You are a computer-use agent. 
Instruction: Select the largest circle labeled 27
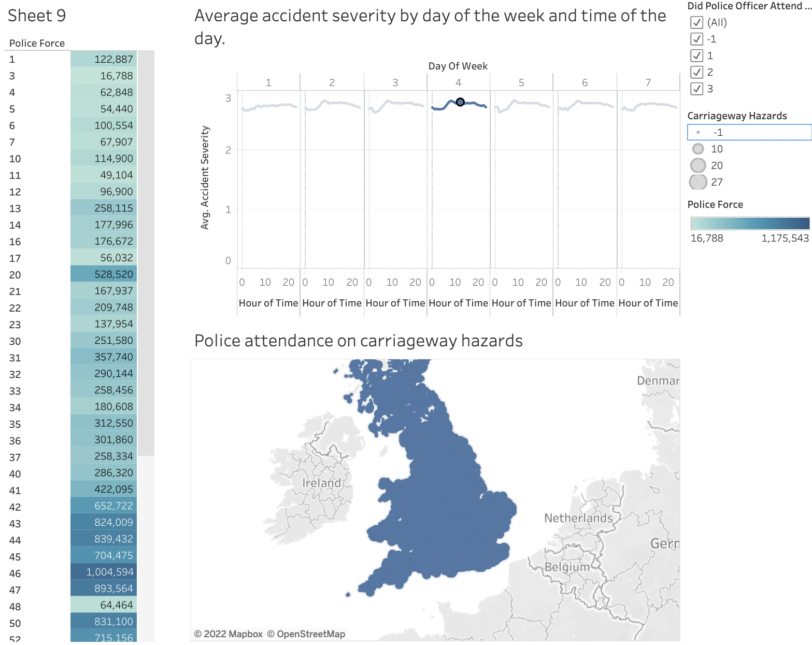coord(698,182)
